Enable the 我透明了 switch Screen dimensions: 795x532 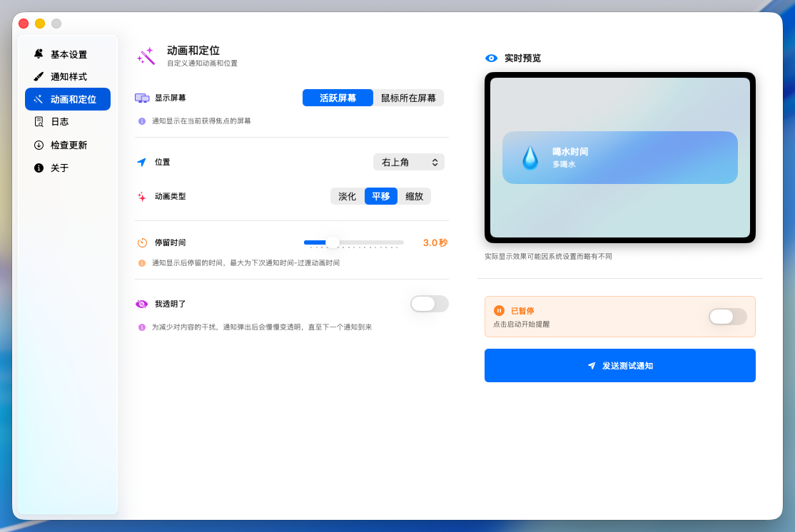tap(429, 304)
